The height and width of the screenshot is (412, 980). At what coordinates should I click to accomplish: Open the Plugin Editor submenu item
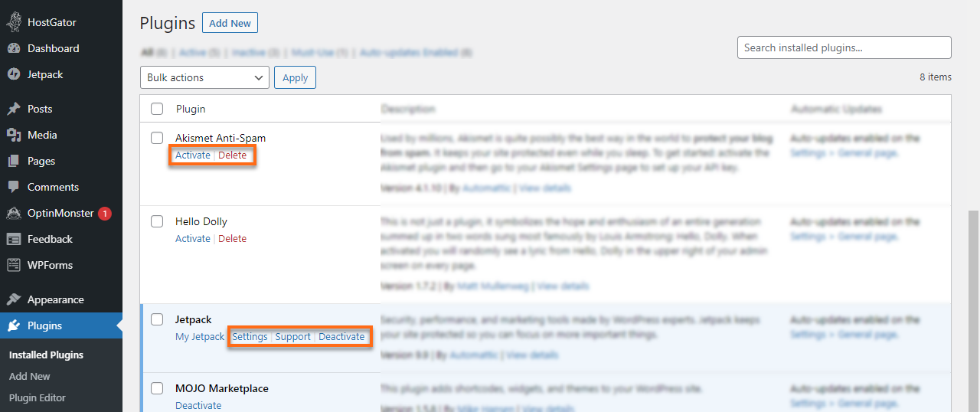pyautogui.click(x=38, y=397)
